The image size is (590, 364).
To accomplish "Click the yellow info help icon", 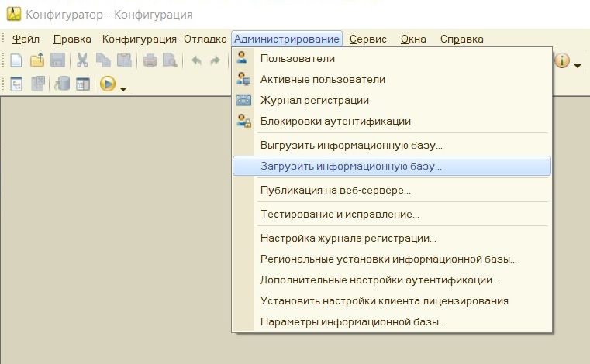I will point(562,61).
